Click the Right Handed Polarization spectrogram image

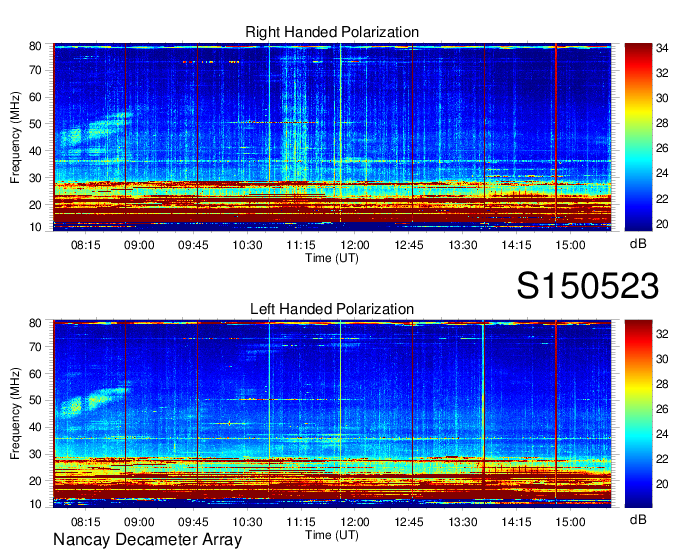click(x=332, y=137)
